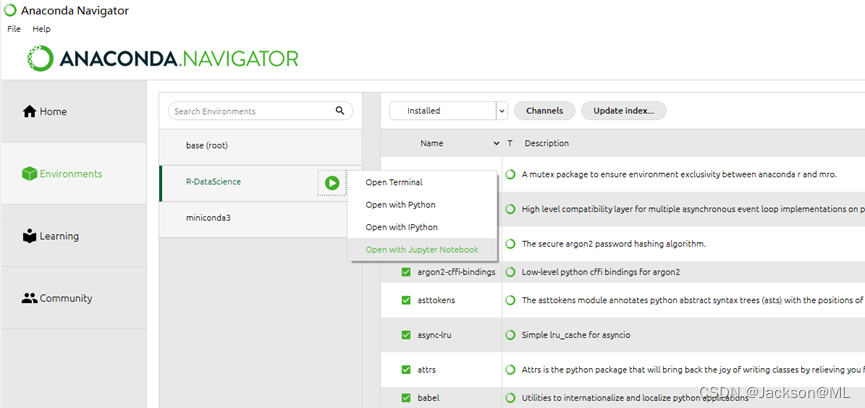This screenshot has height=408, width=865.
Task: Open the Help menu
Action: click(41, 29)
